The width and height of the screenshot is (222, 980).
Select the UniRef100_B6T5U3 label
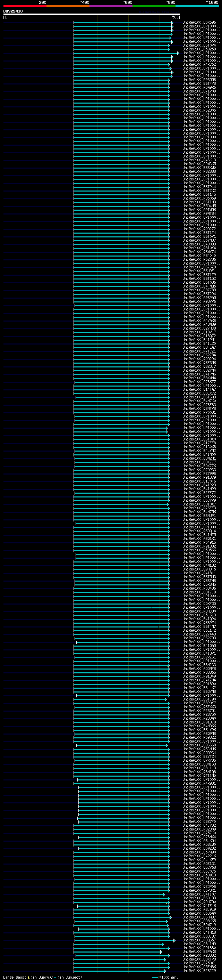coord(199,577)
